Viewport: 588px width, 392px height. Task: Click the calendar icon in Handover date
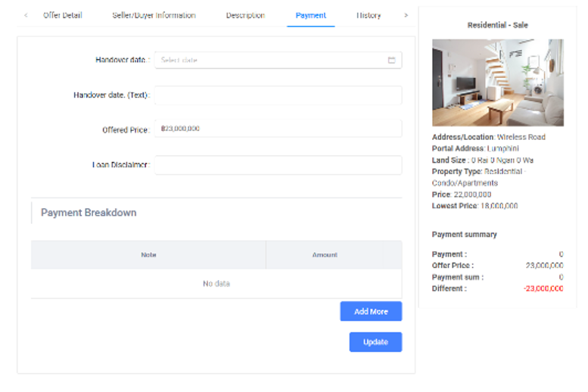pos(391,60)
